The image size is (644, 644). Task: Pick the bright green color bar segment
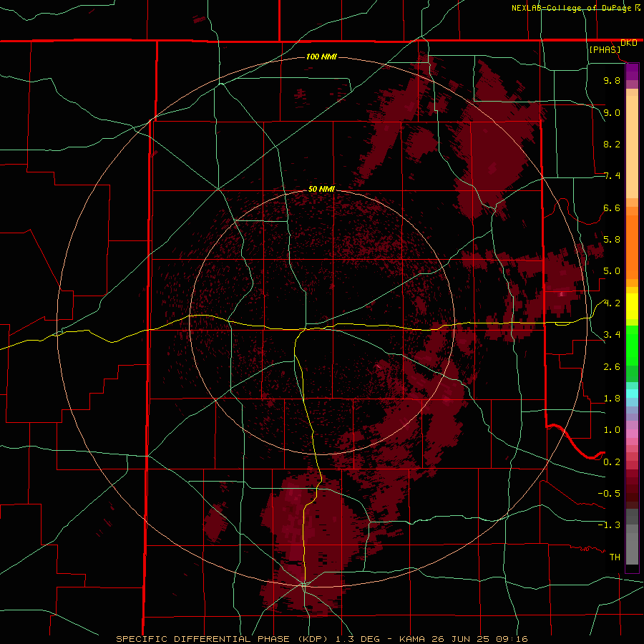point(632,346)
